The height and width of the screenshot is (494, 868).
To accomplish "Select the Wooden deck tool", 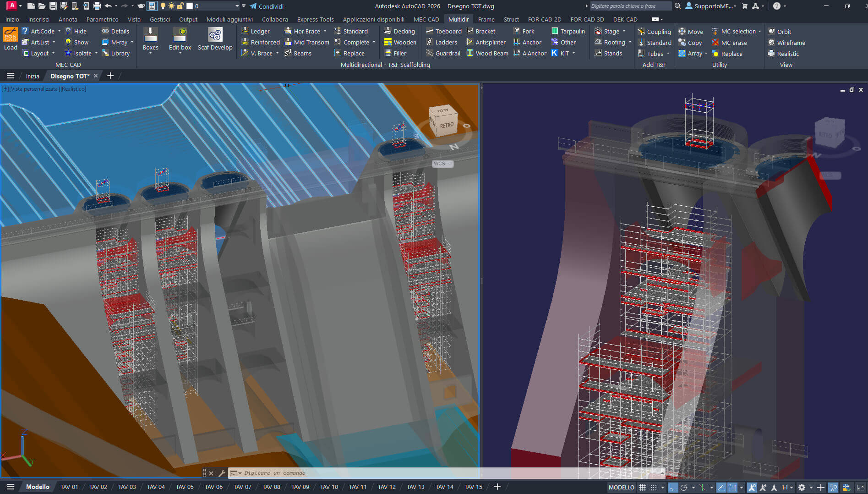I will (x=400, y=42).
